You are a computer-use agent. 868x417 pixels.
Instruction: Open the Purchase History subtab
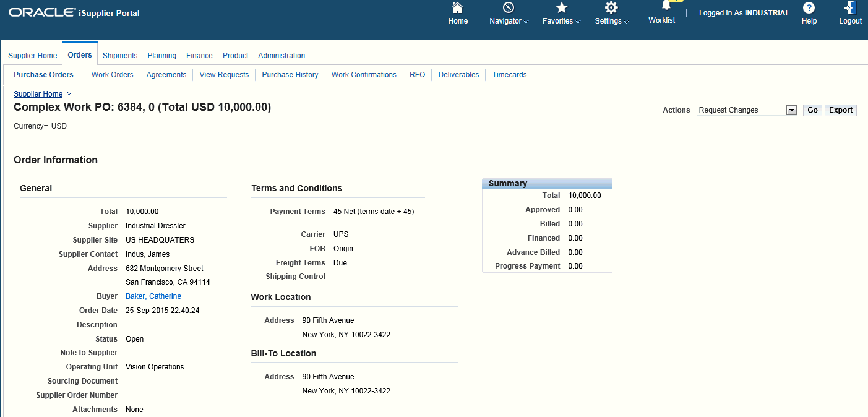290,75
